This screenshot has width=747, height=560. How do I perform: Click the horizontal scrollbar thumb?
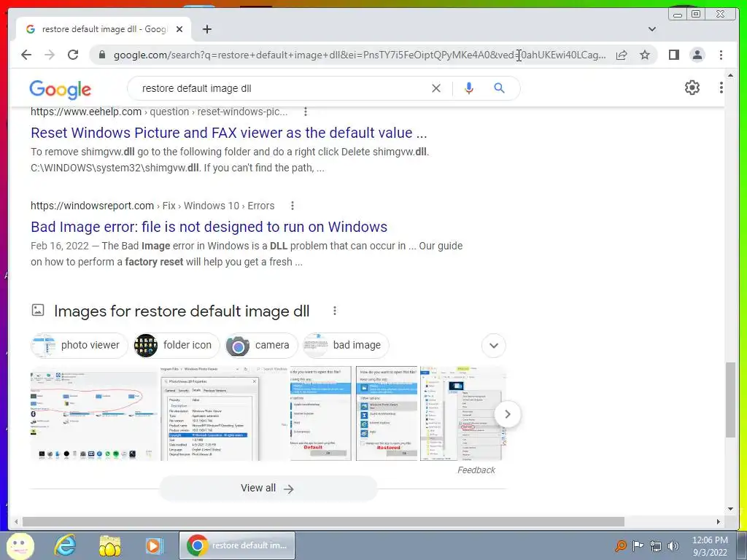coord(323,521)
